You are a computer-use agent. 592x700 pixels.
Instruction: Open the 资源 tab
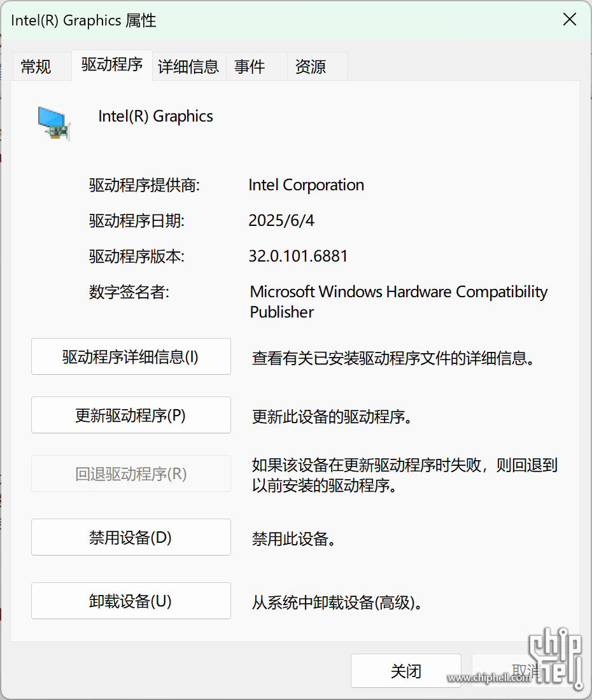pos(317,67)
